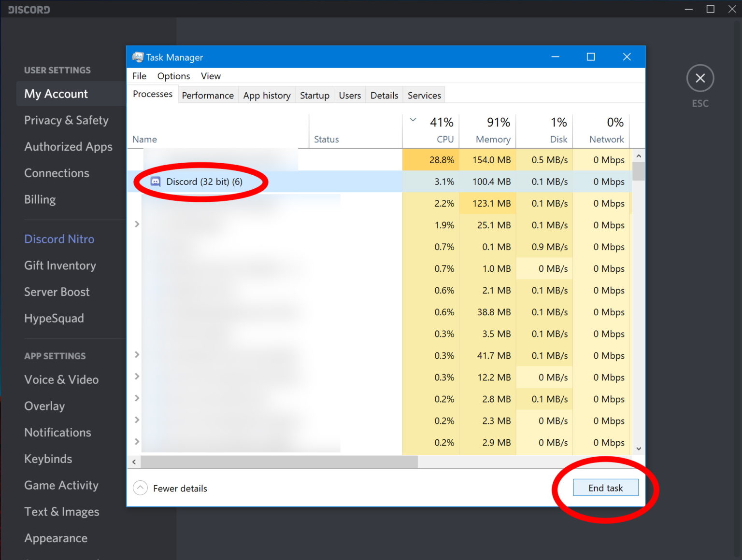Open the Options menu
Image resolution: width=742 pixels, height=560 pixels.
pos(173,76)
